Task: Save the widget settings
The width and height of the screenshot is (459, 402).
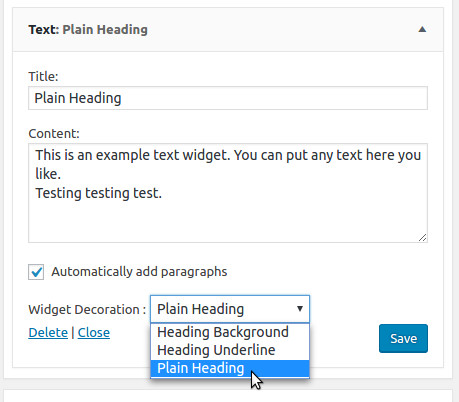Action: 403,338
